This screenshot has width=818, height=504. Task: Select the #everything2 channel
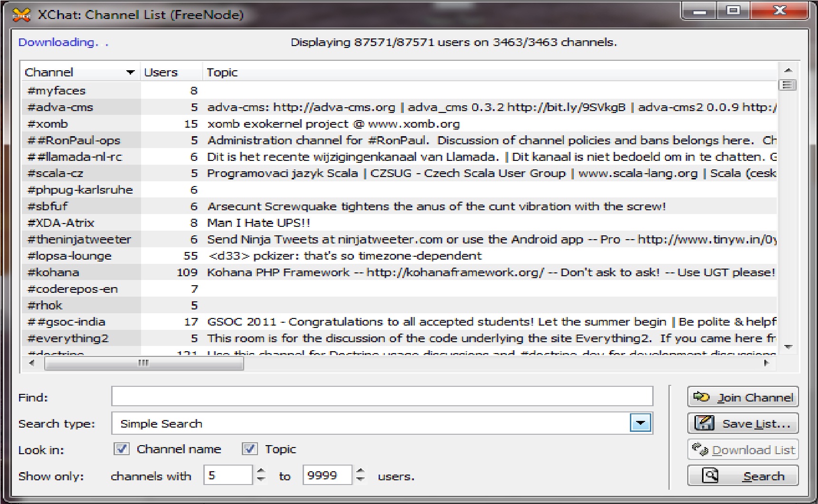point(399,338)
